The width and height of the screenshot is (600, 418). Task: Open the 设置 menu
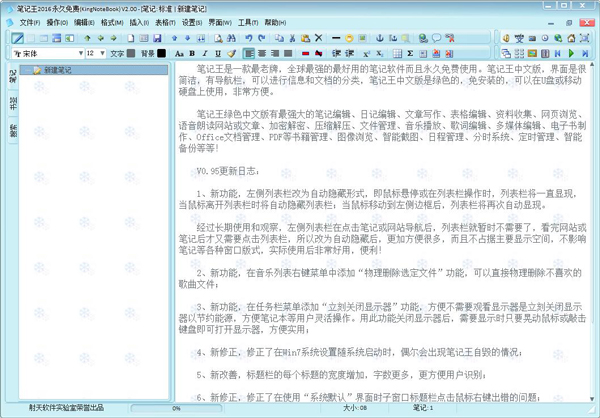[x=192, y=23]
